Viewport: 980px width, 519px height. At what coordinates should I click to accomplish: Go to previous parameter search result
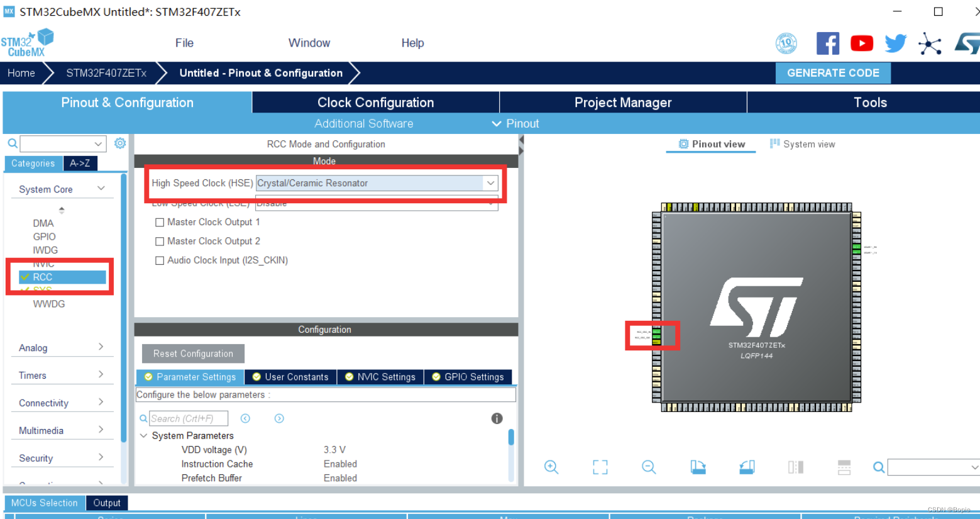click(246, 418)
